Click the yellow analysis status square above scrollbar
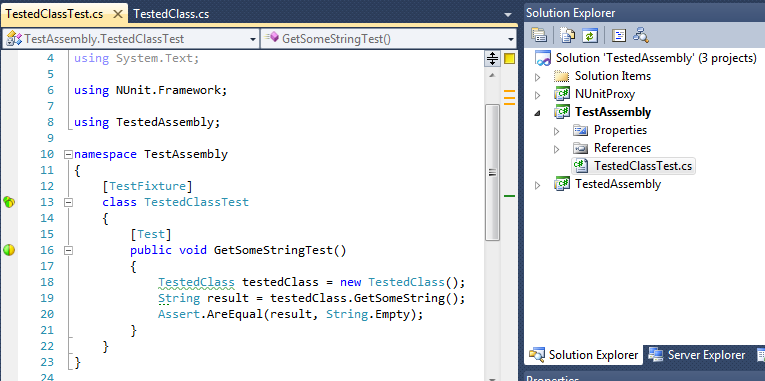The image size is (765, 381). pyautogui.click(x=509, y=59)
